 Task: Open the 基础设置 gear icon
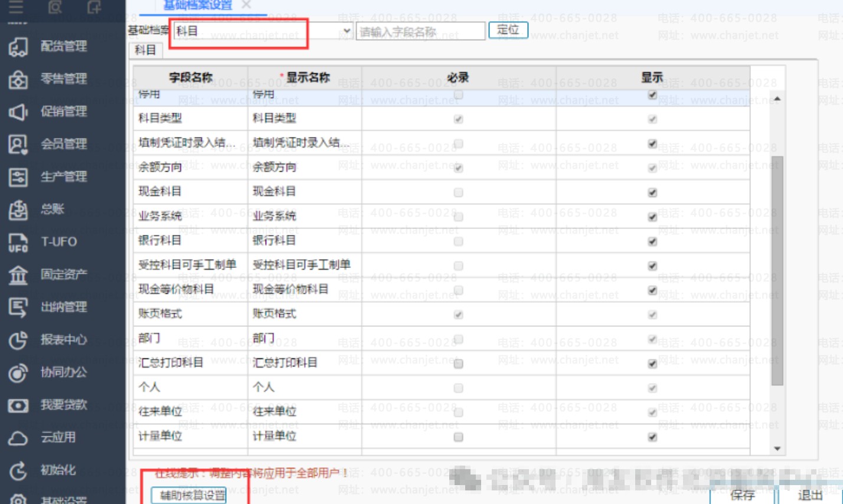(x=18, y=499)
